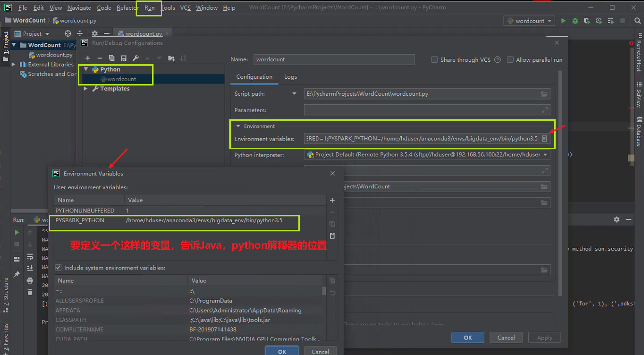Viewport: 644px width, 355px height.
Task: Add new configuration with the plus icon
Action: click(x=88, y=58)
